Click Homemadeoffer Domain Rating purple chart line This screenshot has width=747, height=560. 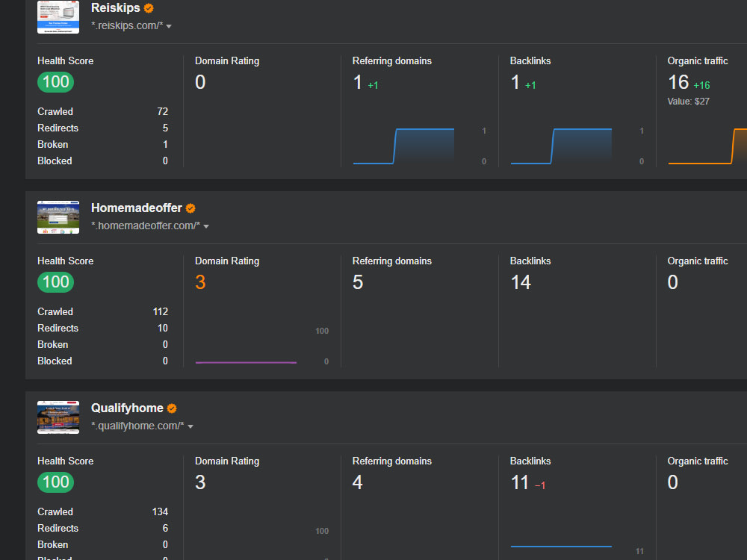pyautogui.click(x=246, y=363)
